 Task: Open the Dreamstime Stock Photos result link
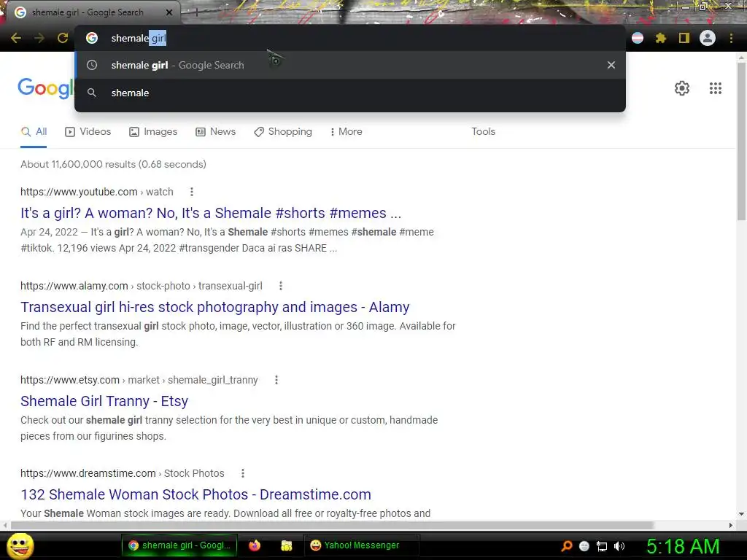pos(196,494)
